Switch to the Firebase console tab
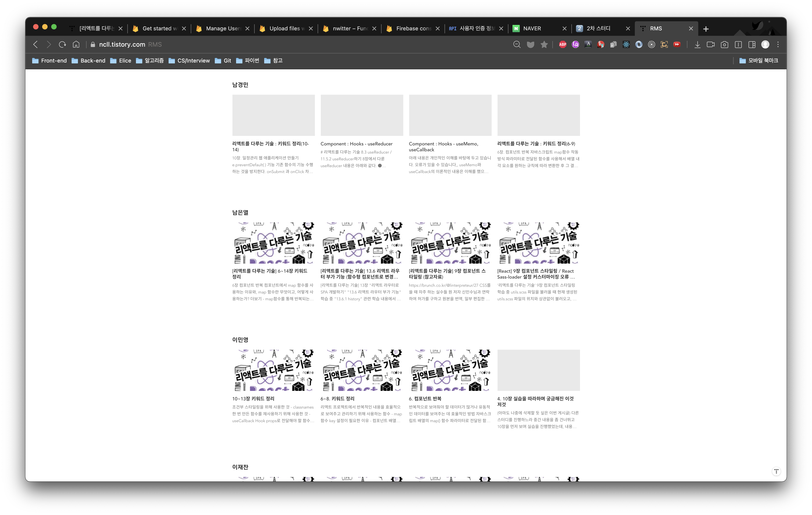Image resolution: width=812 pixels, height=515 pixels. 413,29
